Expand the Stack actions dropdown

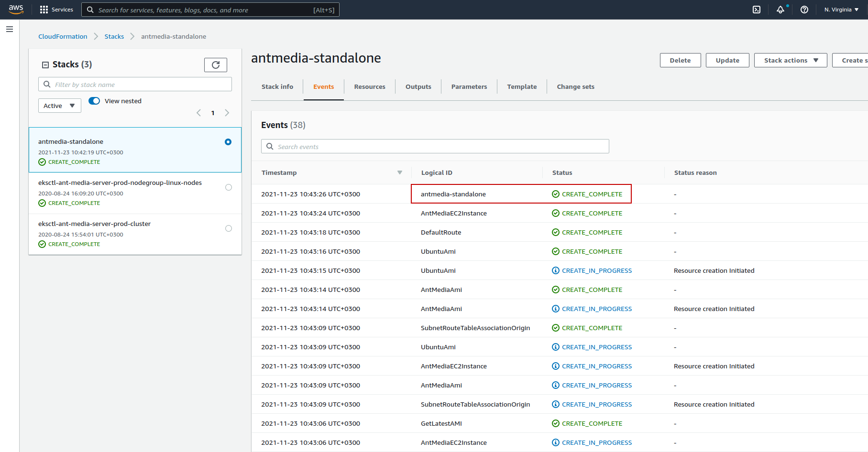[x=791, y=60]
